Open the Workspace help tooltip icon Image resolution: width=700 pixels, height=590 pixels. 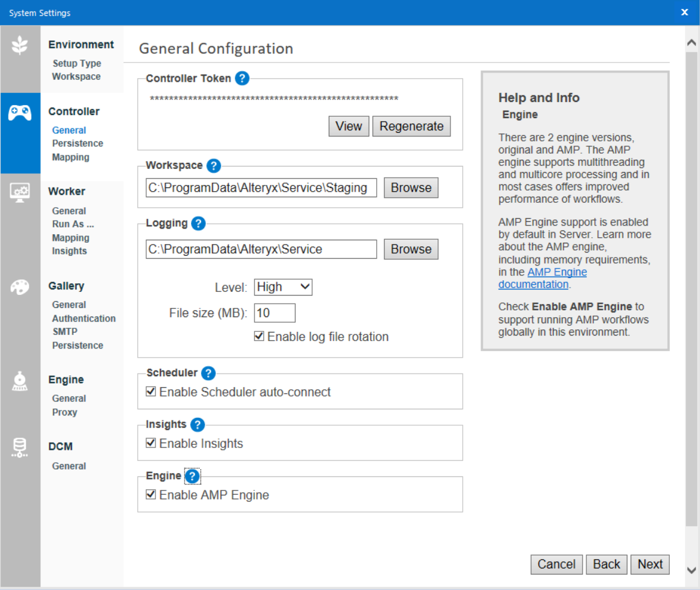tap(213, 165)
